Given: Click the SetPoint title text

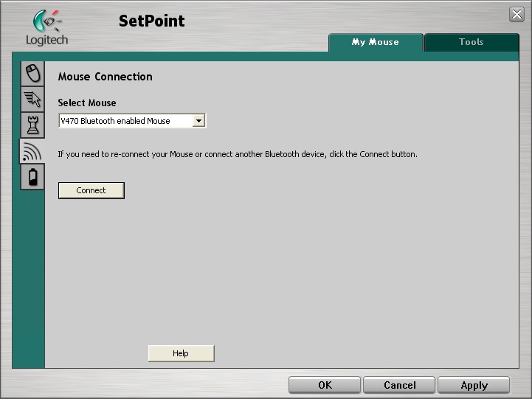Looking at the screenshot, I should point(152,21).
